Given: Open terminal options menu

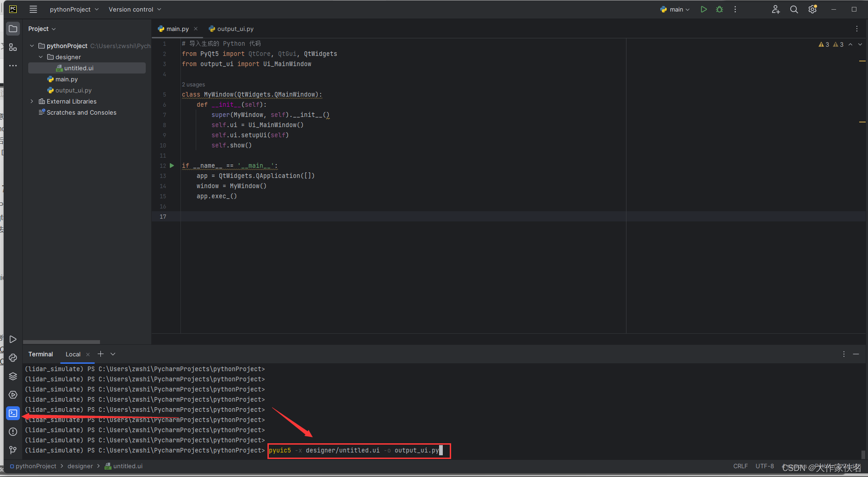Looking at the screenshot, I should click(x=844, y=354).
